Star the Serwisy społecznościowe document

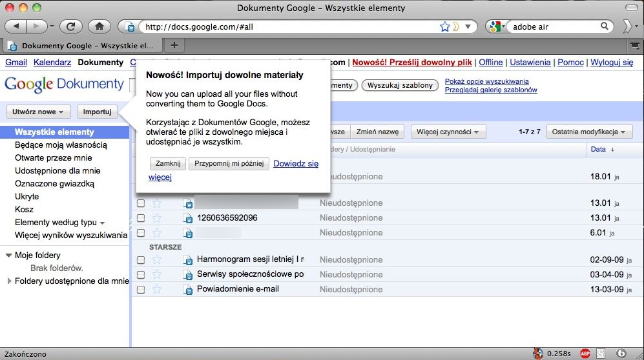(157, 274)
